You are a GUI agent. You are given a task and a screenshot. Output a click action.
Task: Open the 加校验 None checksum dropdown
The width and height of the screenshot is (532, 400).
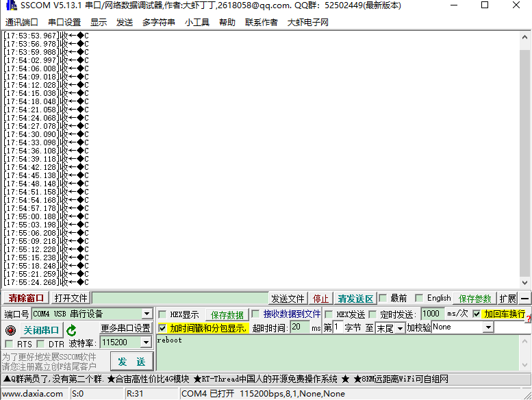[488, 327]
